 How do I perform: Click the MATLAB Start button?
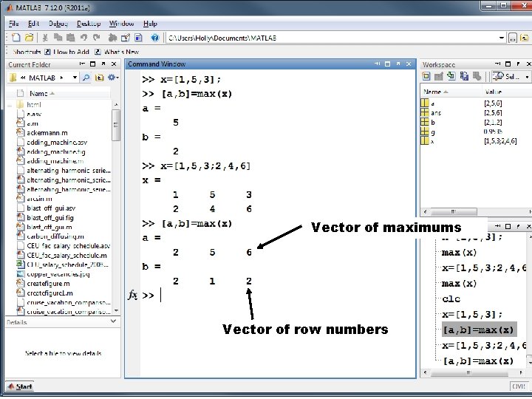click(20, 386)
